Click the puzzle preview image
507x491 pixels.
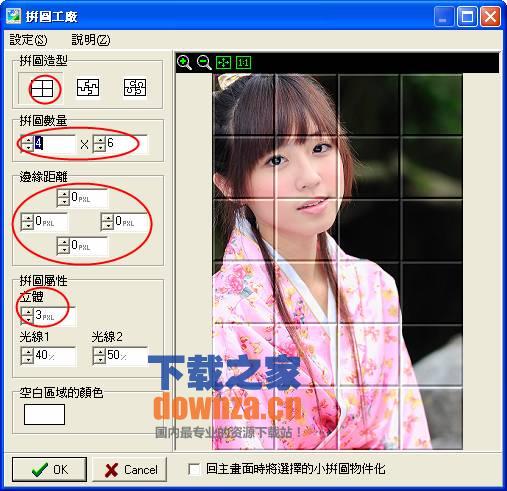[337, 261]
